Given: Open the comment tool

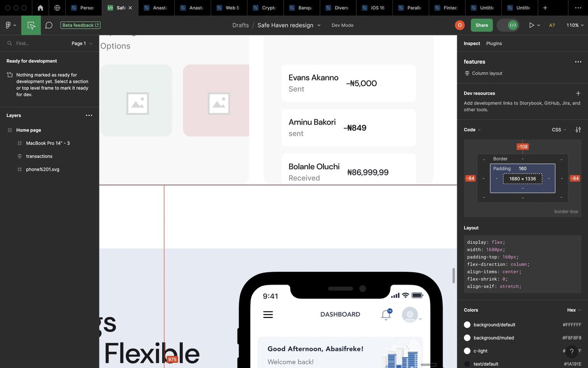Looking at the screenshot, I should tap(49, 25).
